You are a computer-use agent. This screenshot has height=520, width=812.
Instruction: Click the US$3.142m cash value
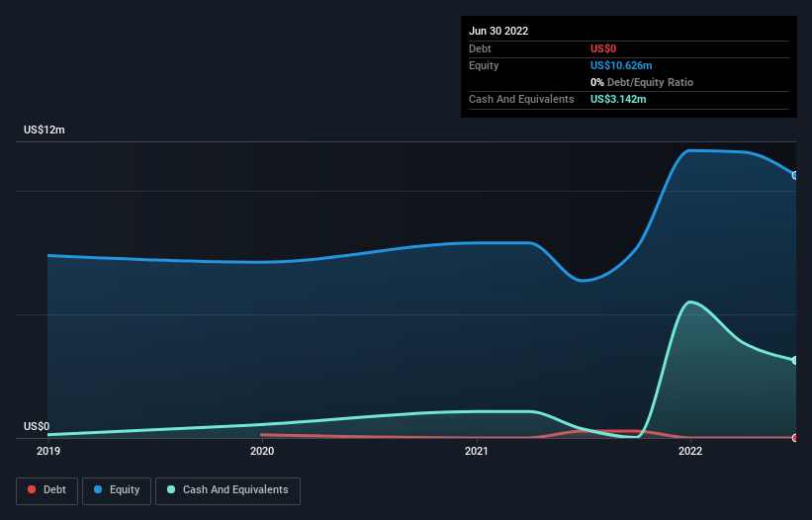click(x=618, y=99)
